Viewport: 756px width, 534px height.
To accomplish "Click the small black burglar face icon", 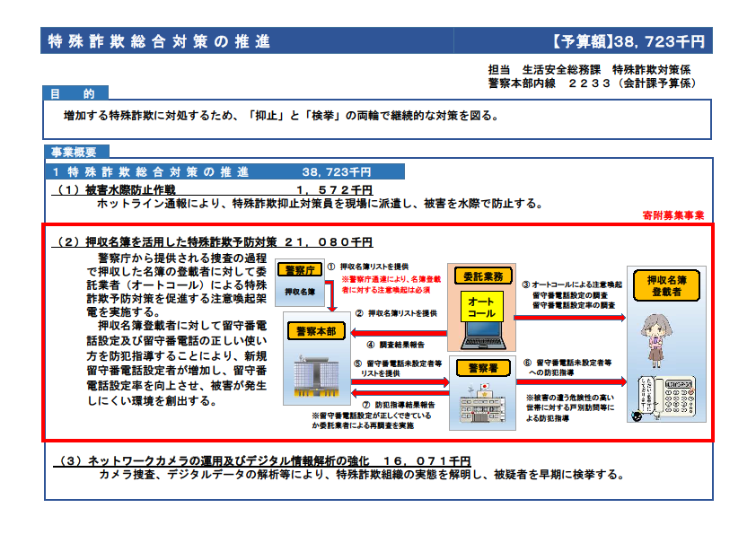I will 637,416.
